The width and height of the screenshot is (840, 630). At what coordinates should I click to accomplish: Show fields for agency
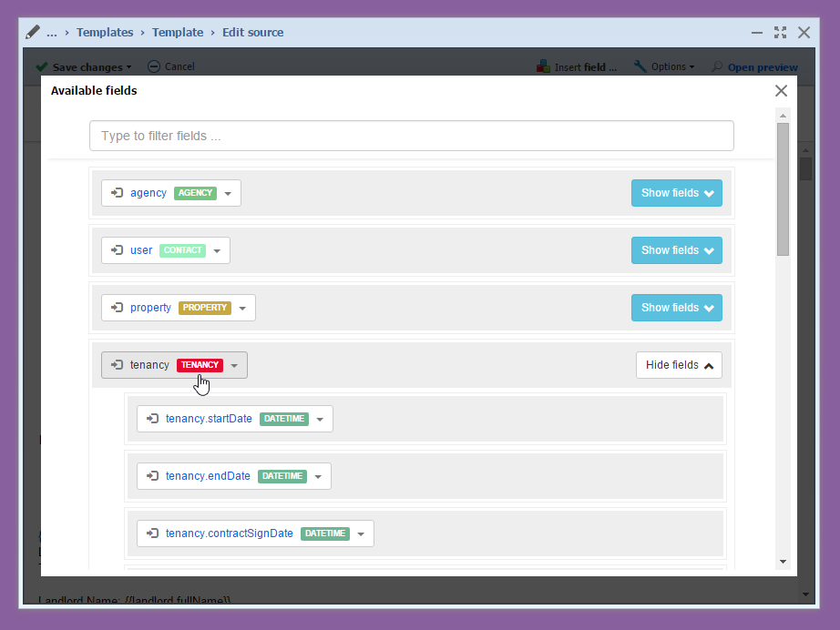point(676,193)
